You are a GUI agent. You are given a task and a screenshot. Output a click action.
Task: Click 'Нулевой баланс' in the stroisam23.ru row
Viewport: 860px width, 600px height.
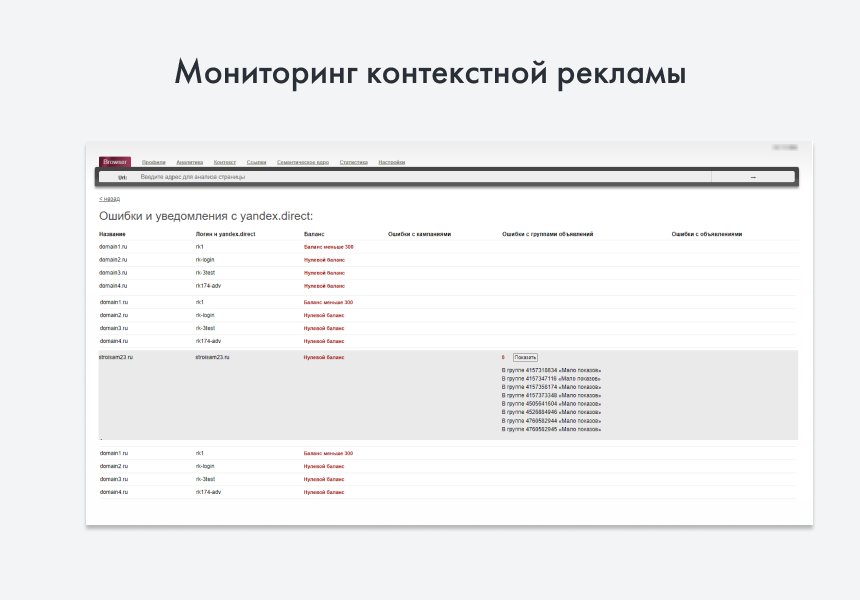point(324,358)
